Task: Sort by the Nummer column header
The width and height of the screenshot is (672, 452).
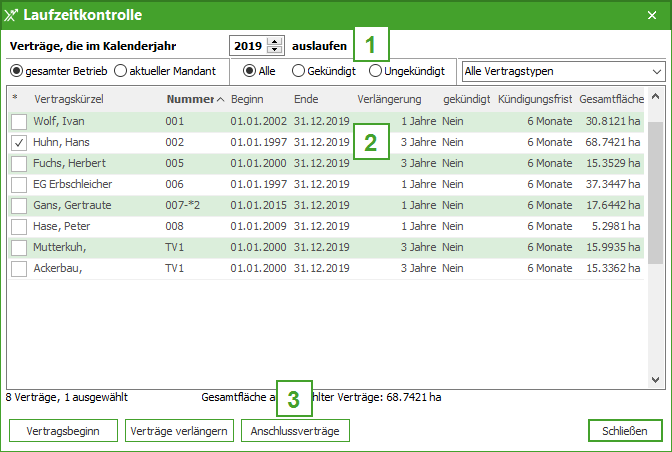Action: [x=190, y=99]
